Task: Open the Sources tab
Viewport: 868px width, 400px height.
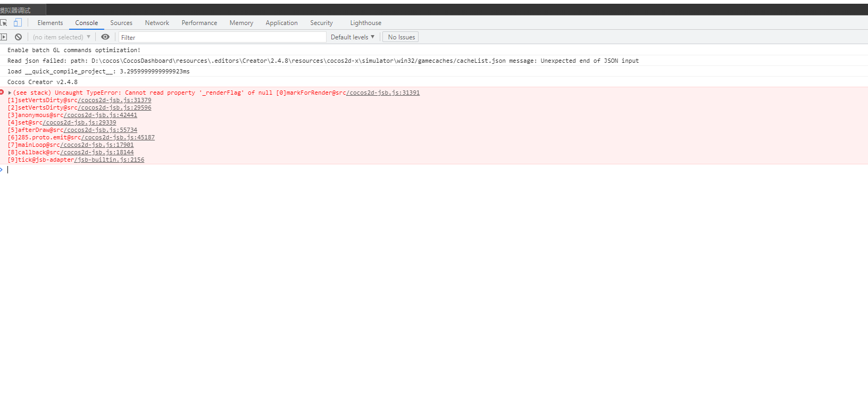Action: pos(121,23)
